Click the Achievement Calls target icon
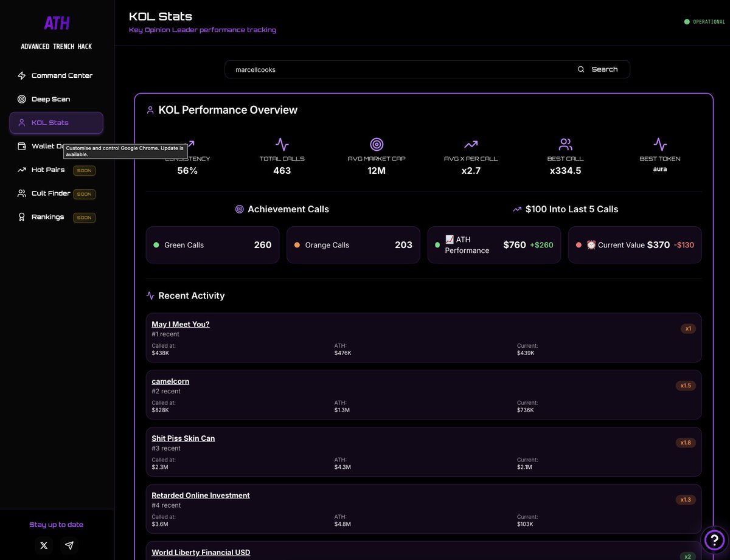The width and height of the screenshot is (730, 560). coord(240,209)
